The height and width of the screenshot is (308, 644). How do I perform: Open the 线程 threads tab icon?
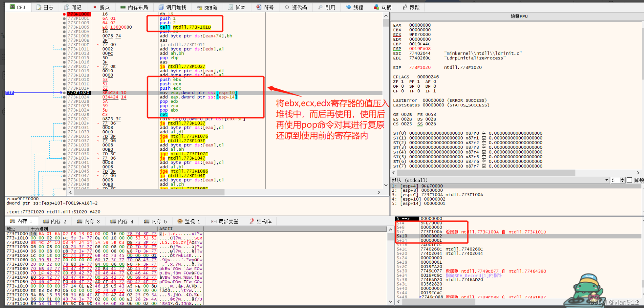point(348,7)
